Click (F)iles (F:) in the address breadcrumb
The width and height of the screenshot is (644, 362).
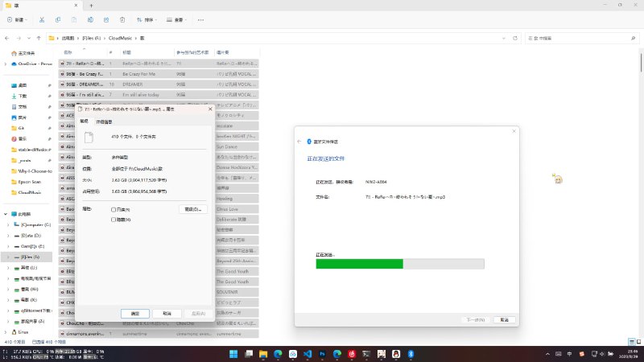tap(92, 38)
